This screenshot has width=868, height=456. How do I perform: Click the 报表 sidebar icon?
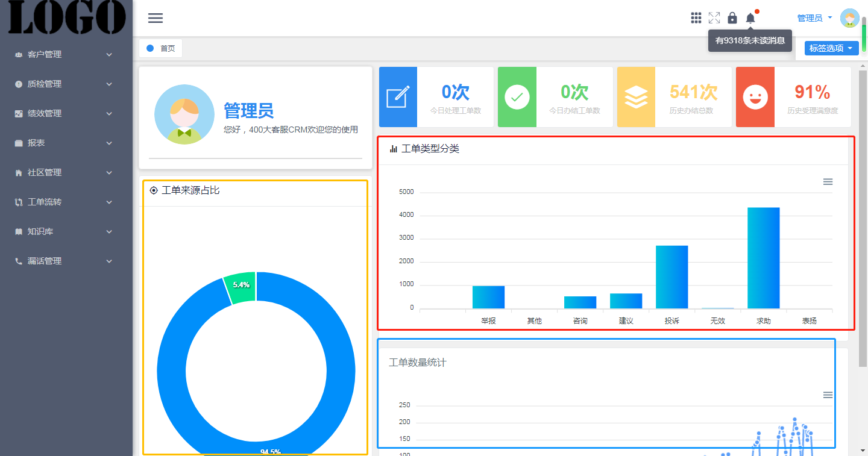19,143
